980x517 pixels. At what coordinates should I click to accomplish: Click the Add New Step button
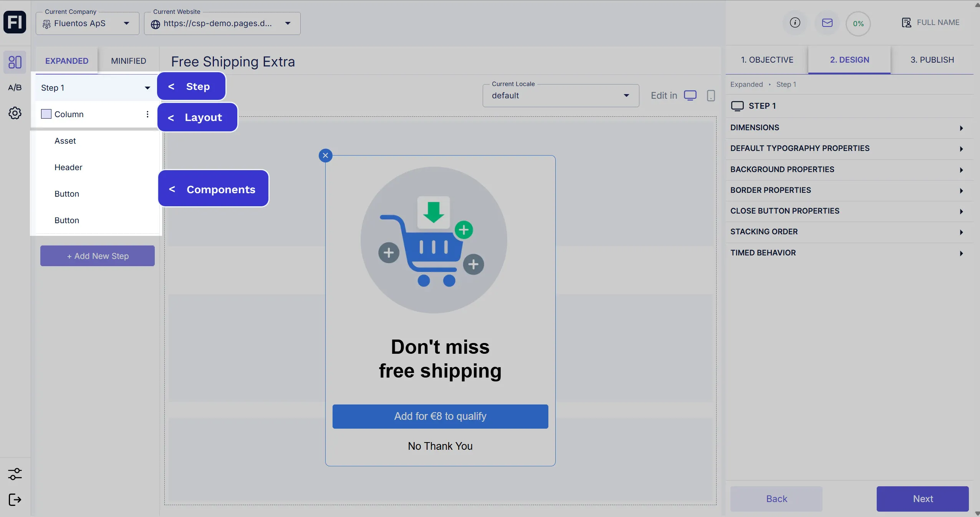pos(98,256)
